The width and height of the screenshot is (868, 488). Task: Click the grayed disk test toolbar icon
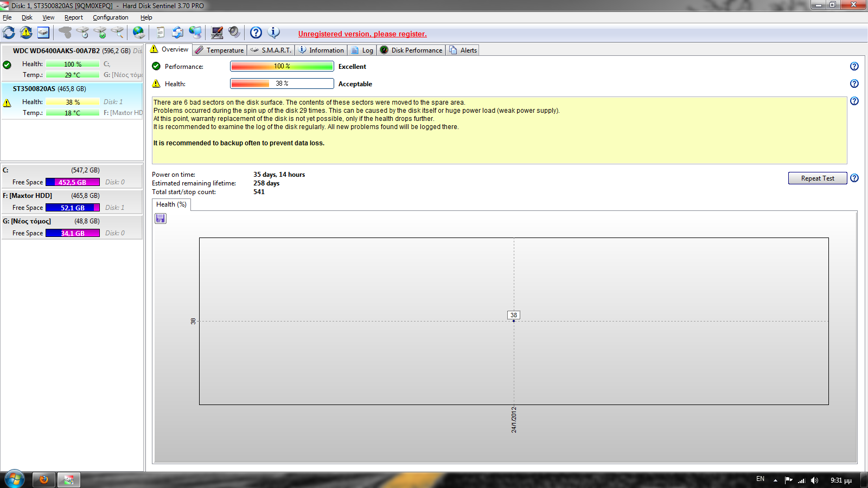click(65, 33)
